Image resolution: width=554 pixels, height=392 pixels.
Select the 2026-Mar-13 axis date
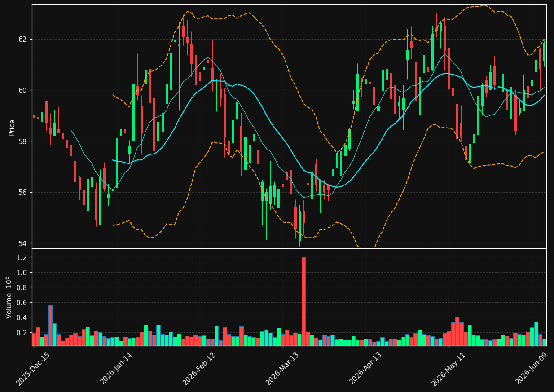[x=282, y=369]
